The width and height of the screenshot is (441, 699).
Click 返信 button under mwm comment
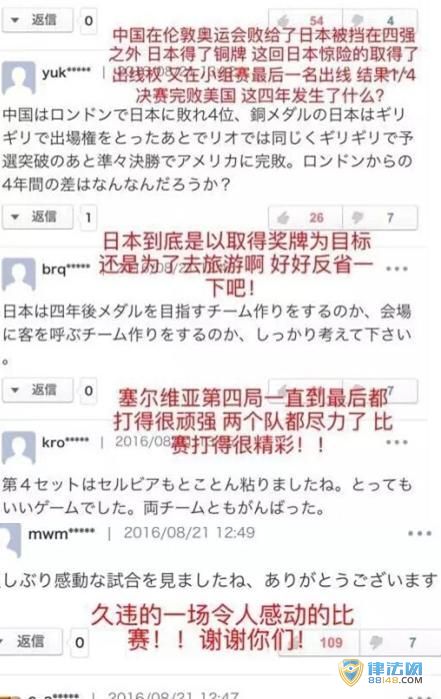[x=30, y=642]
